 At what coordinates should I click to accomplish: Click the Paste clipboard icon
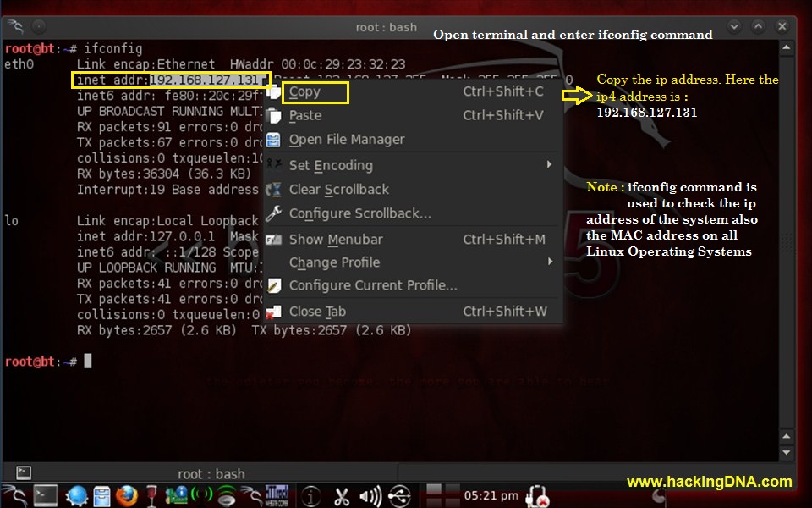pos(273,116)
